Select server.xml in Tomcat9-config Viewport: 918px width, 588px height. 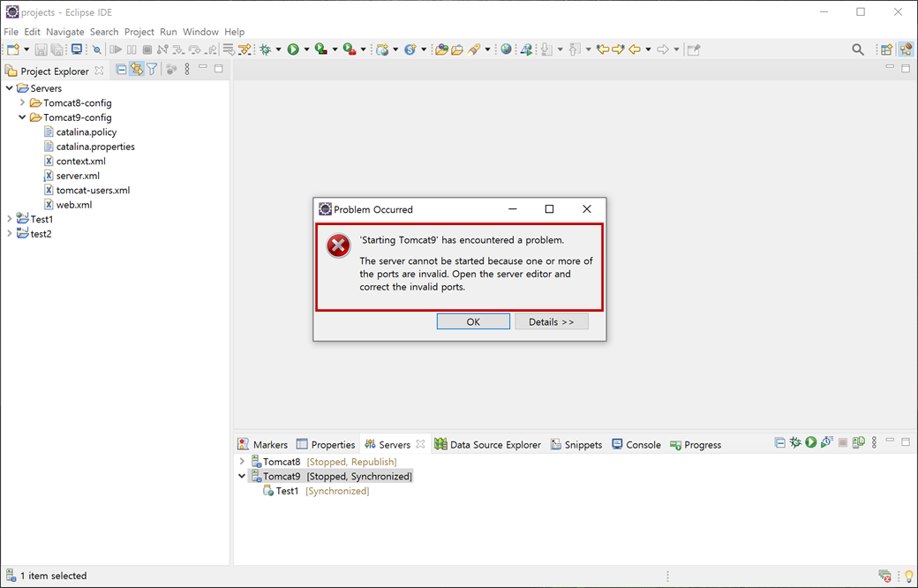(71, 176)
